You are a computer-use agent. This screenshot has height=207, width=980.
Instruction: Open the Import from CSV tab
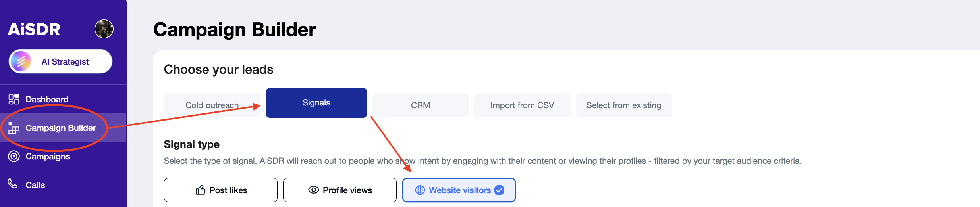click(x=522, y=105)
